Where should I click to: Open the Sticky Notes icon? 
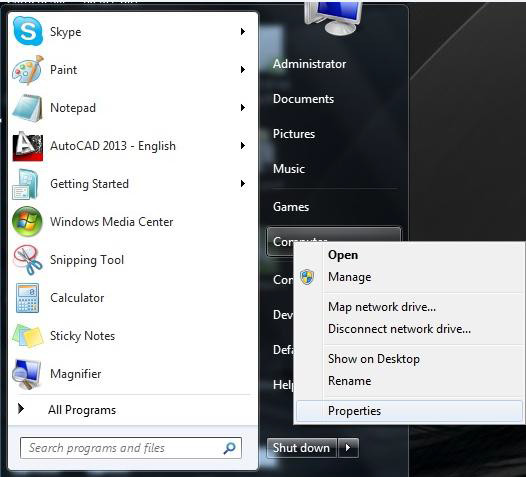tap(28, 336)
